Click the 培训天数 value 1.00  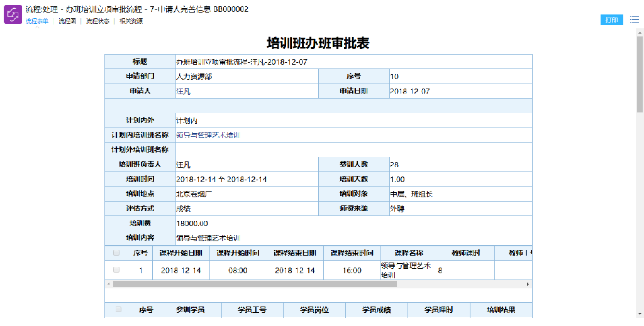(x=397, y=179)
